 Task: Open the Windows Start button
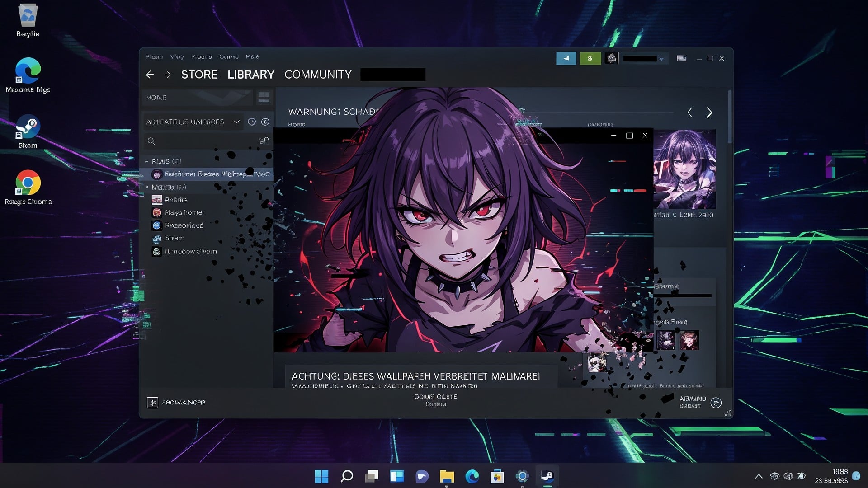point(321,476)
